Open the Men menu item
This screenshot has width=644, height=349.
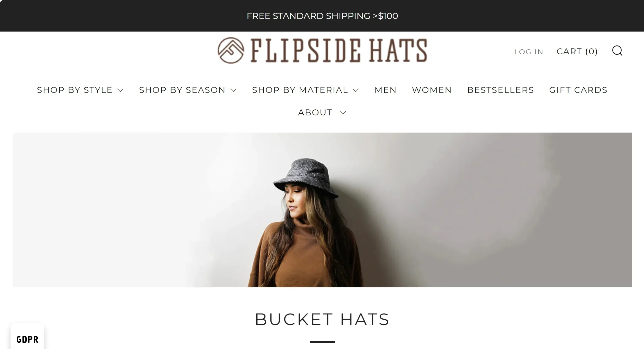pos(385,90)
